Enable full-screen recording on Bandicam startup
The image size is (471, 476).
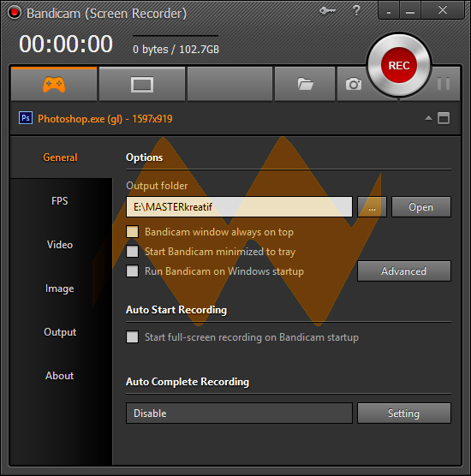pos(133,337)
